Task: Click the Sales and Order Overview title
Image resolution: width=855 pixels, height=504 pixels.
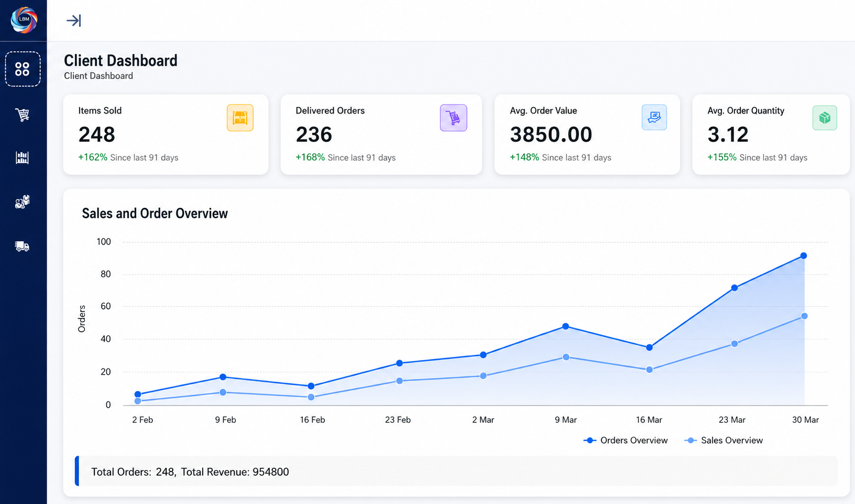Action: (x=155, y=214)
